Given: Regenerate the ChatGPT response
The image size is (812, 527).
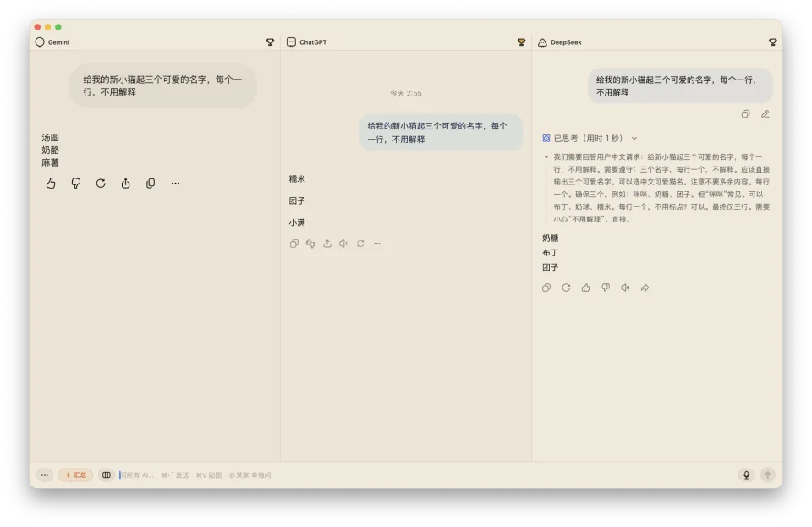Looking at the screenshot, I should tap(360, 244).
